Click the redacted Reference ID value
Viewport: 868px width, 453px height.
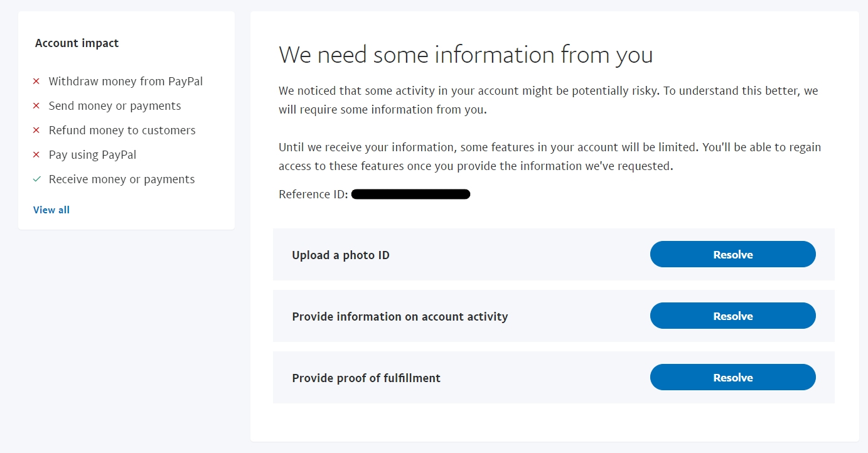point(410,195)
